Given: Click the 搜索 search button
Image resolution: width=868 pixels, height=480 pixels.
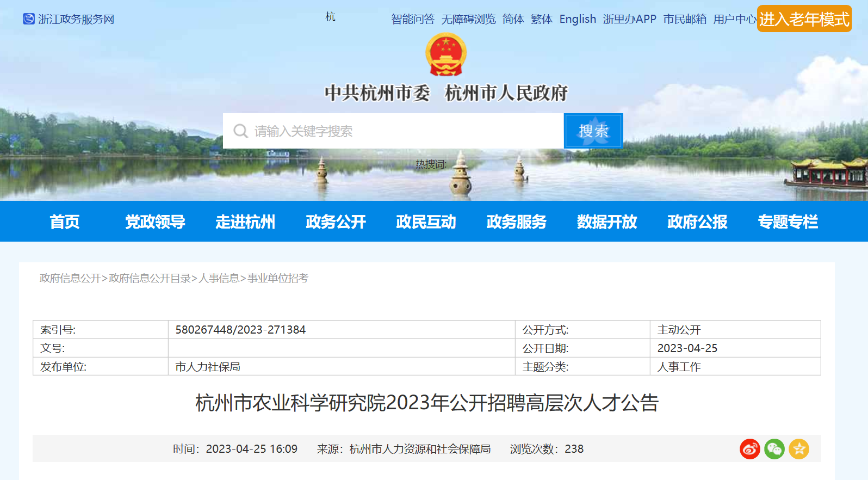Looking at the screenshot, I should (x=593, y=131).
